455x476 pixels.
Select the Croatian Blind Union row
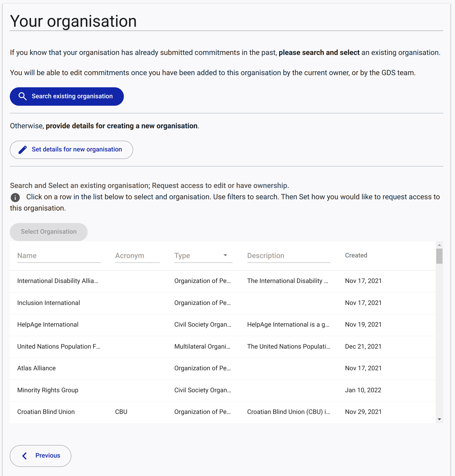[223, 412]
